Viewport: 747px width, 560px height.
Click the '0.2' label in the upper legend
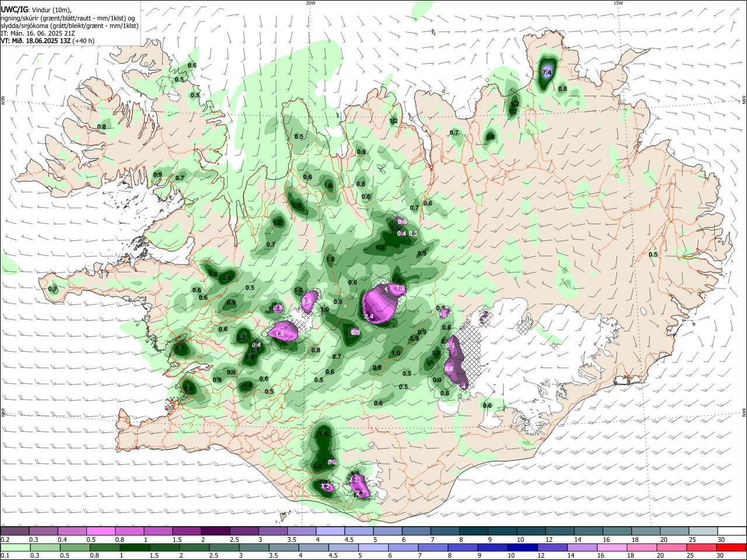click(5, 540)
